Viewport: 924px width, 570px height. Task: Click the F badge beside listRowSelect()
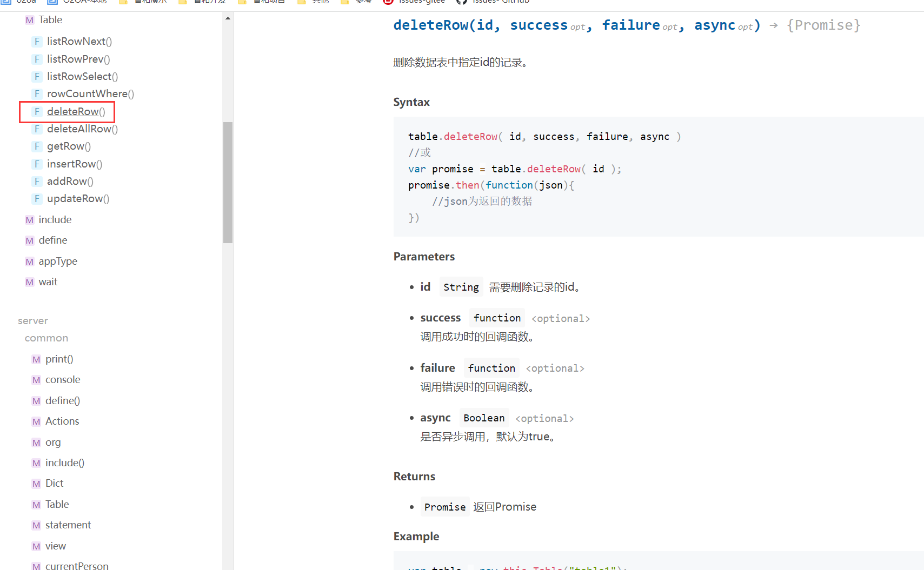37,77
